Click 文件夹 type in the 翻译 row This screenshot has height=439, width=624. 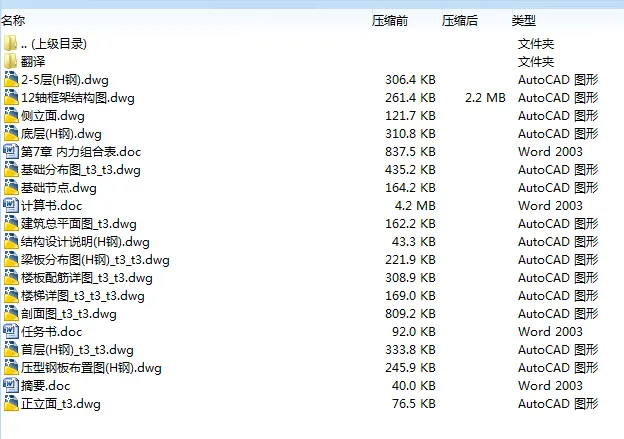(x=536, y=61)
